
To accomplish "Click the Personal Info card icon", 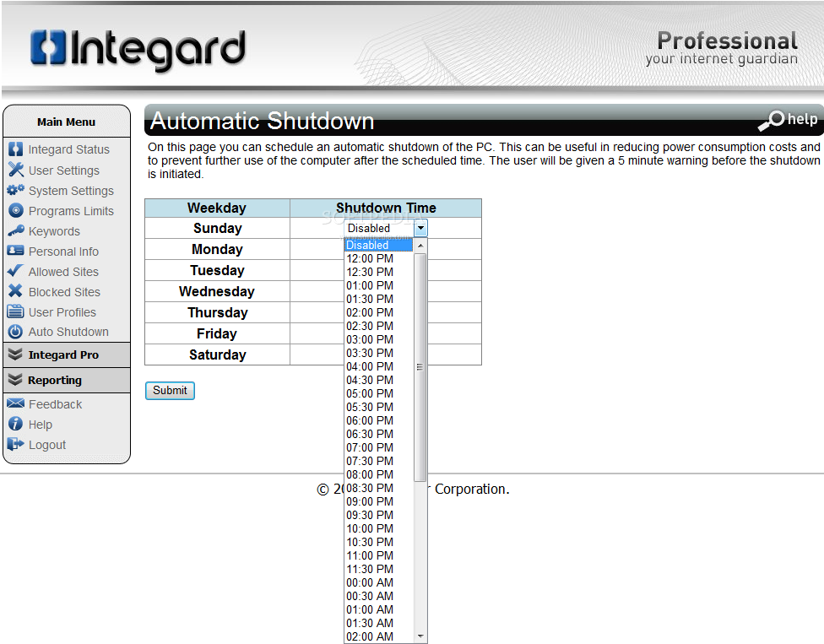I will coord(16,251).
